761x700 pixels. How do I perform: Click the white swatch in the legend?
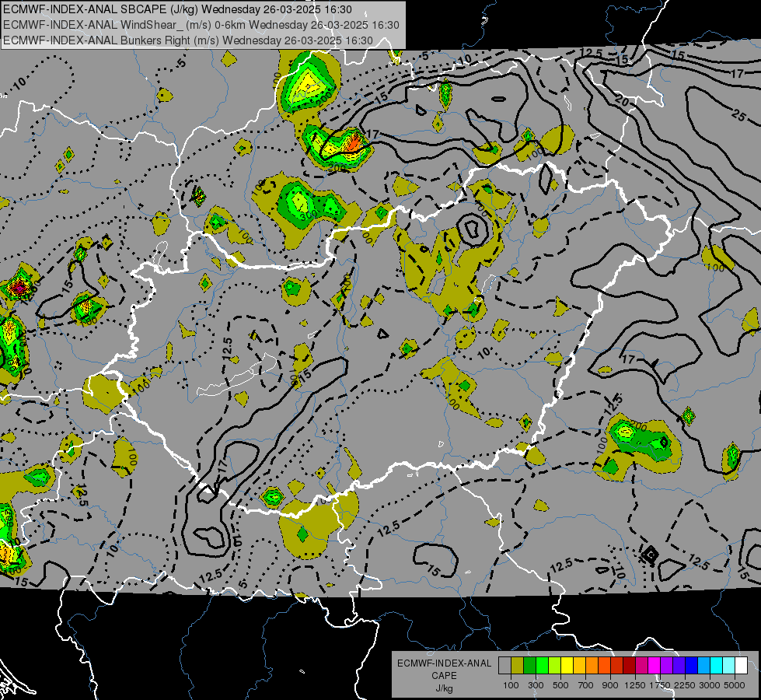pos(742,666)
